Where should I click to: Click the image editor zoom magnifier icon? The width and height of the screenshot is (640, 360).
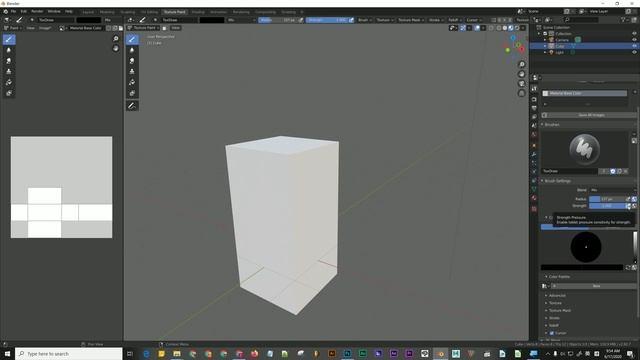pyautogui.click(x=116, y=38)
